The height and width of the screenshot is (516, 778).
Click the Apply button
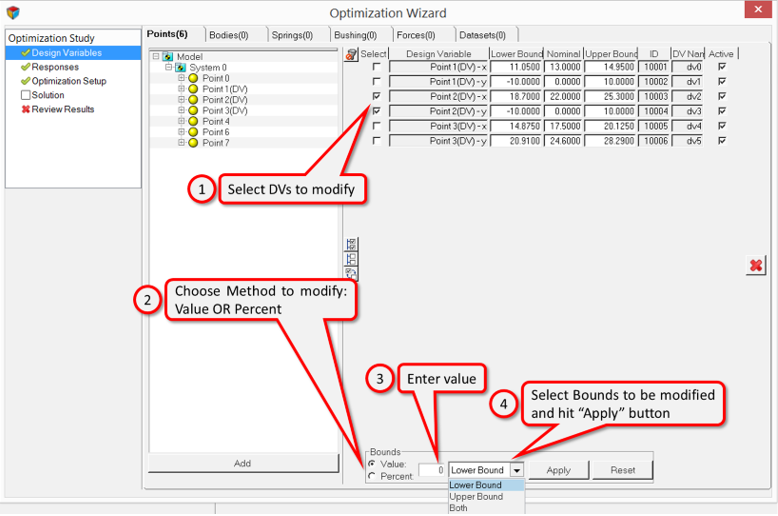559,470
